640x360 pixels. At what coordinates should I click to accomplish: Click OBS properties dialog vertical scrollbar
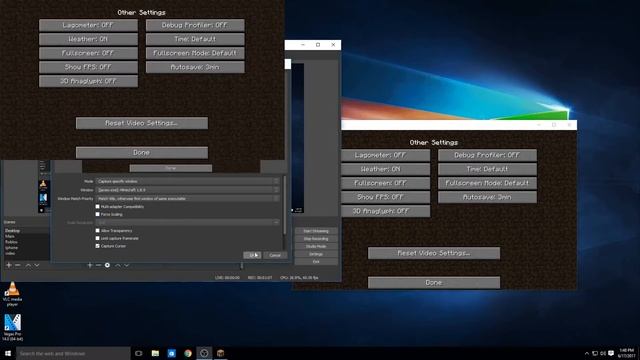pyautogui.click(x=284, y=205)
